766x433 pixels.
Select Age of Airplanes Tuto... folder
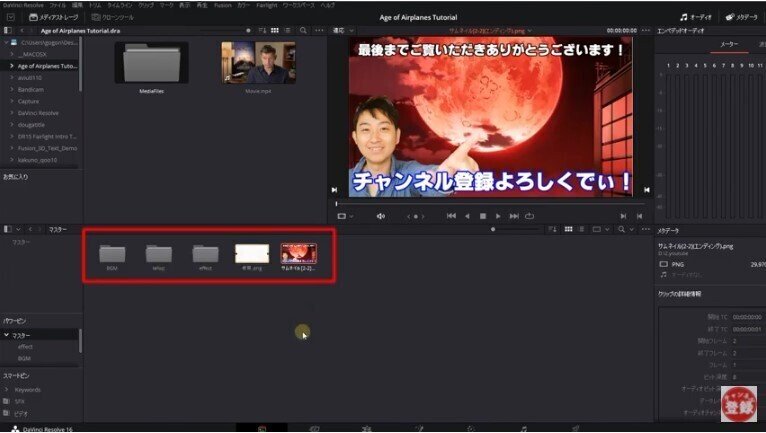(x=47, y=66)
